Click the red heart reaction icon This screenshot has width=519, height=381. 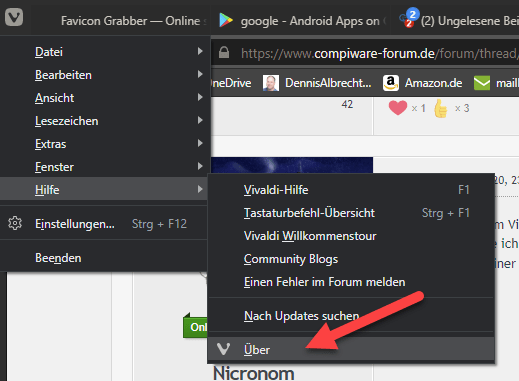[x=398, y=108]
